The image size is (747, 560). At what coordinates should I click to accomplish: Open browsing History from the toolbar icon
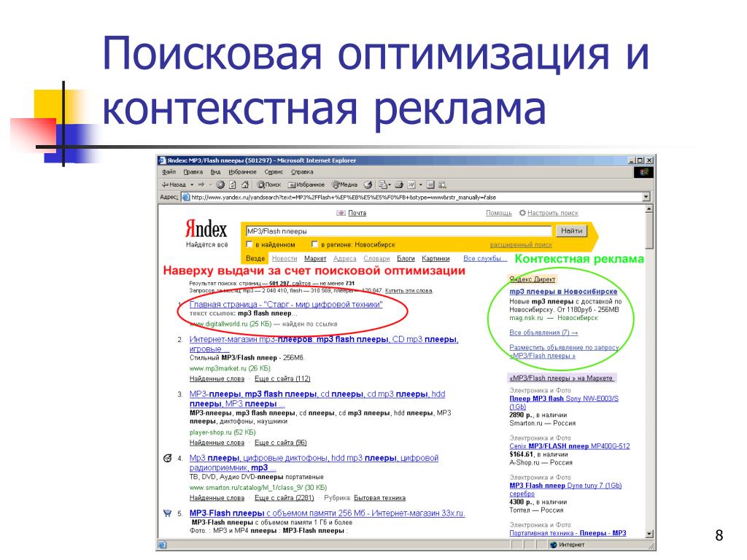[368, 184]
